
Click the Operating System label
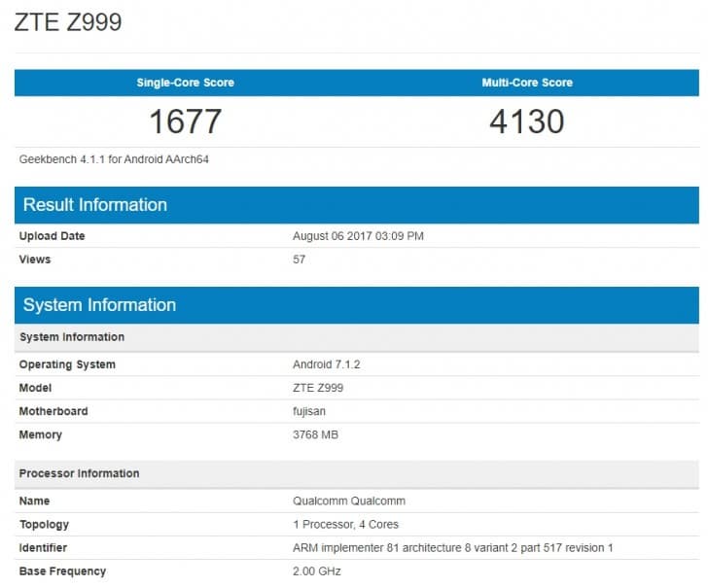click(67, 364)
